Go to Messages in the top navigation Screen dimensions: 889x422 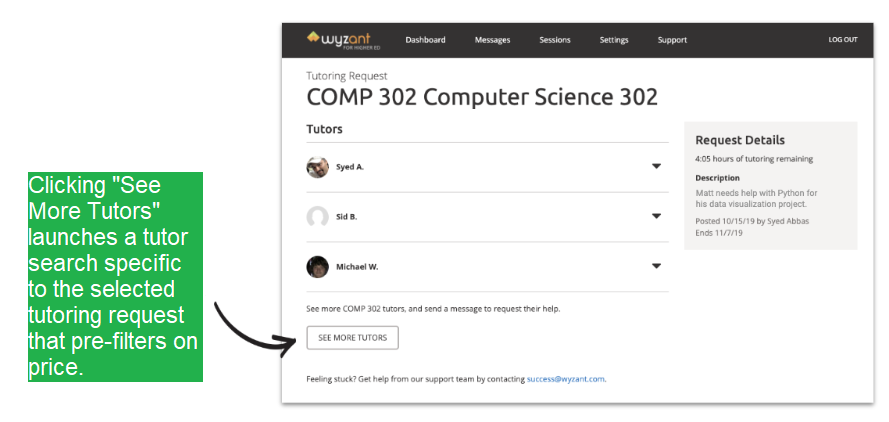(x=492, y=40)
